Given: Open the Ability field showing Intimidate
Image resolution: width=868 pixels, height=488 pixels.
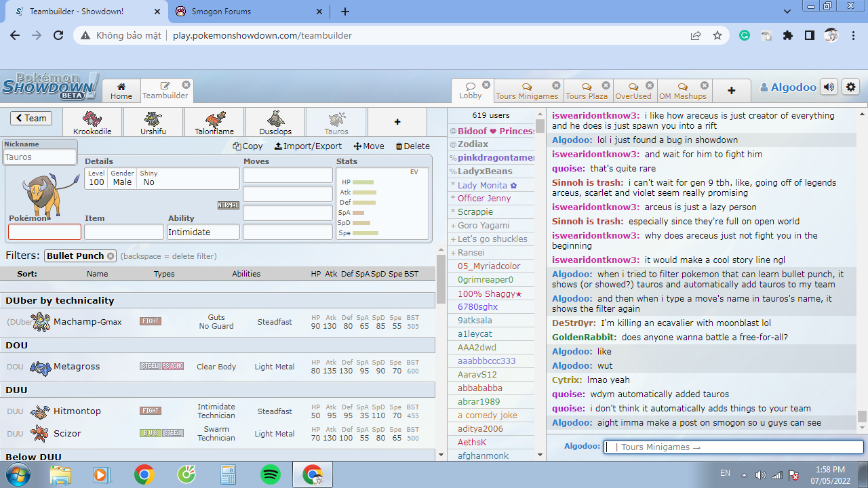Looking at the screenshot, I should pyautogui.click(x=203, y=232).
